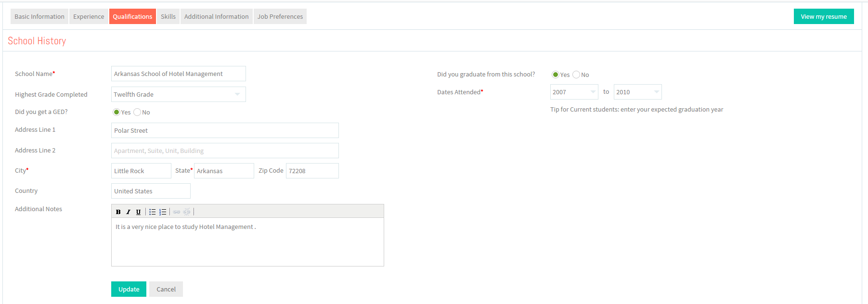Click the insert link icon

[x=177, y=212]
